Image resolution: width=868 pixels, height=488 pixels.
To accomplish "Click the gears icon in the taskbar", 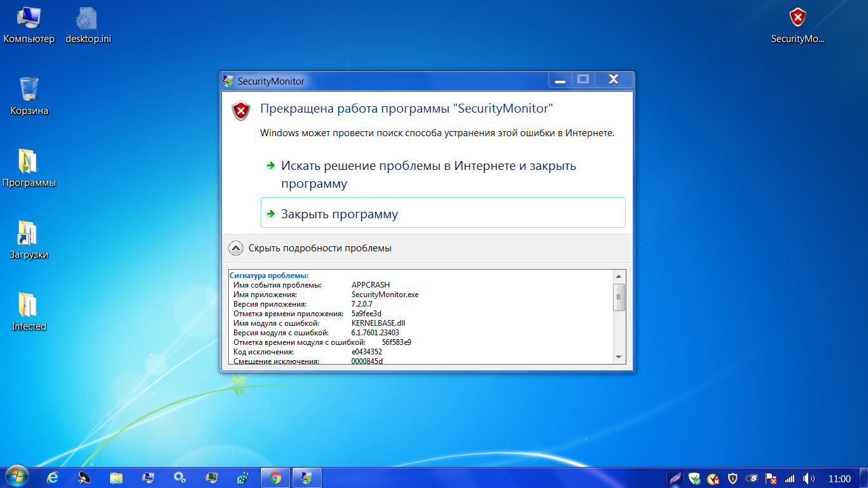I will [180, 478].
